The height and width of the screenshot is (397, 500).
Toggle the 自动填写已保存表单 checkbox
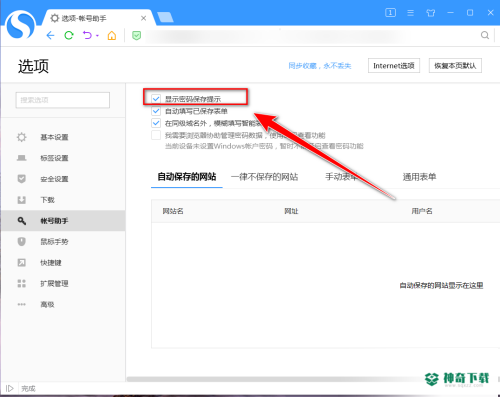(156, 111)
